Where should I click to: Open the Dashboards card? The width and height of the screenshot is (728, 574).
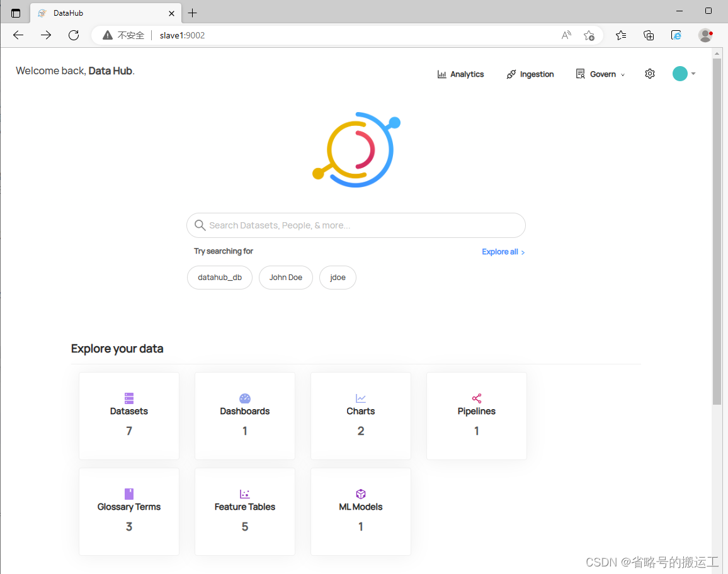click(245, 416)
